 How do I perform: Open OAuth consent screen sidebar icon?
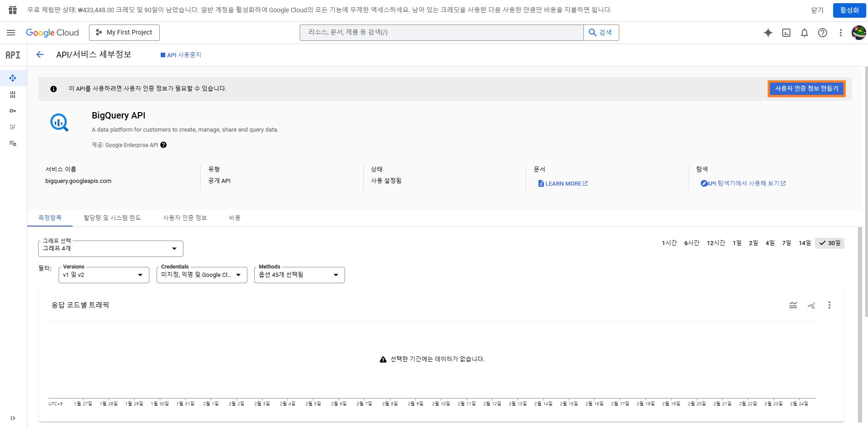coord(13,127)
